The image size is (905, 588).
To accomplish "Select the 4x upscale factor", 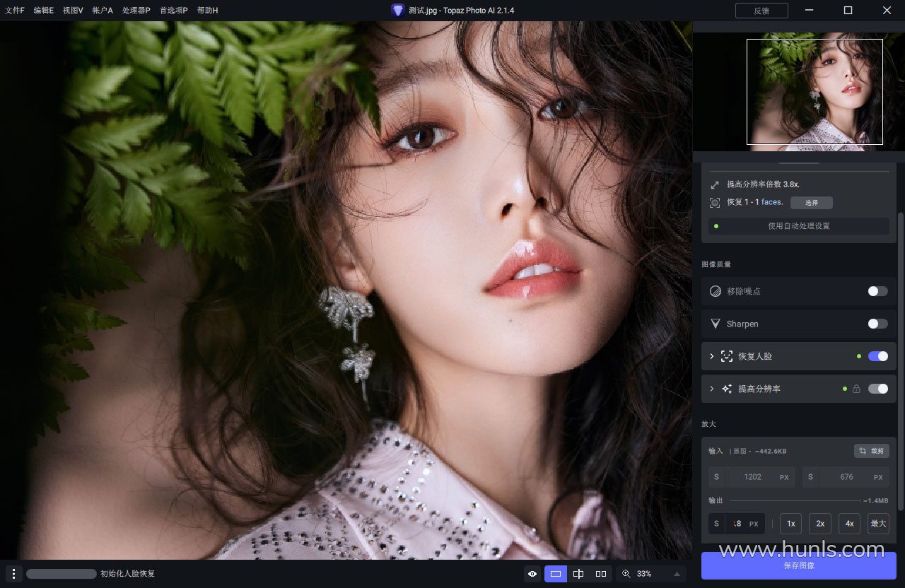I will pos(849,524).
